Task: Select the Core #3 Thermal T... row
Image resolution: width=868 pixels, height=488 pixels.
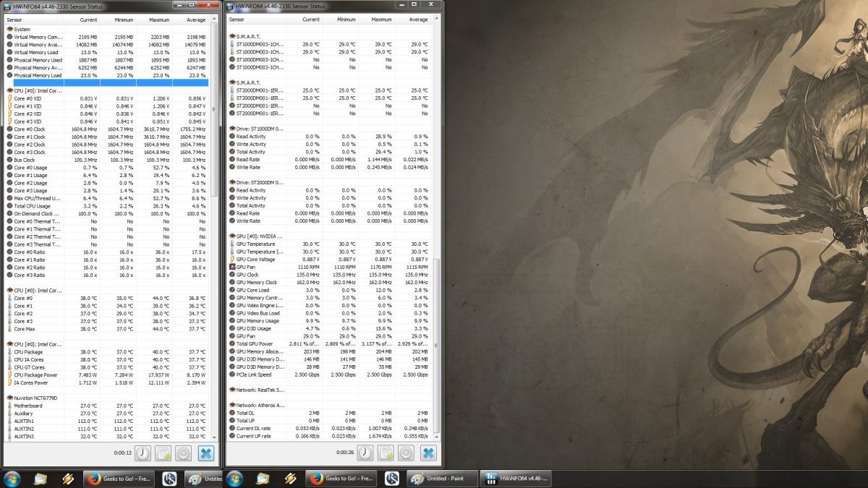Action: tap(107, 244)
